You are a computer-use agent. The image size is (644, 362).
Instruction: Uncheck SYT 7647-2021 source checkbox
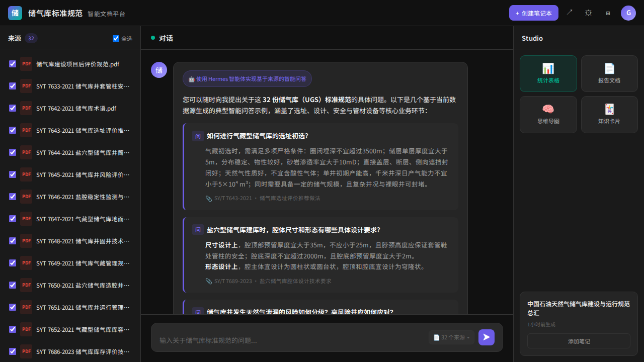(13, 219)
